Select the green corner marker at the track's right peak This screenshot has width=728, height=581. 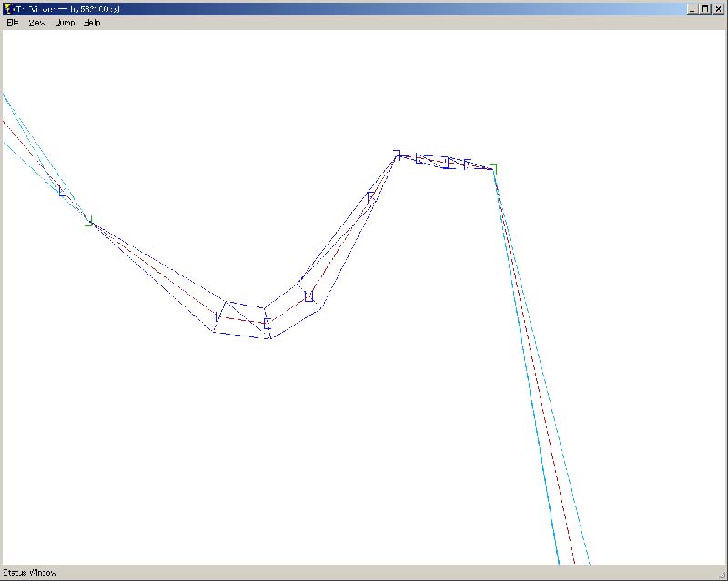click(492, 167)
